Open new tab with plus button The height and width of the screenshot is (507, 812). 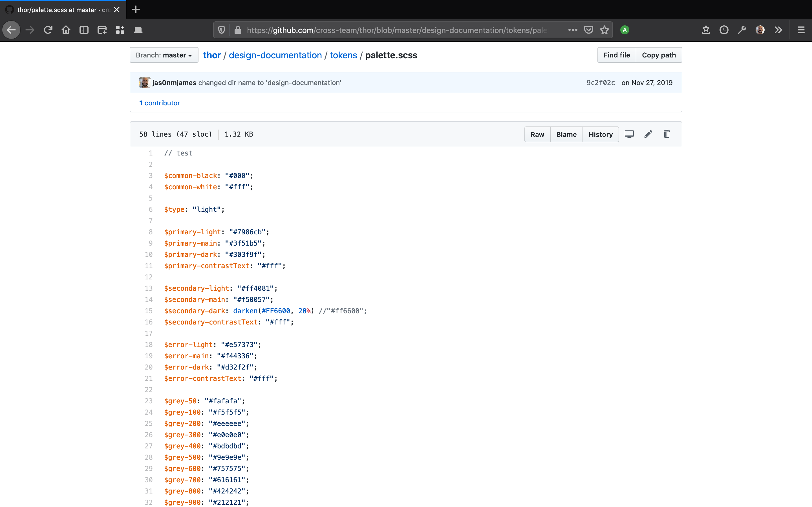click(x=136, y=9)
